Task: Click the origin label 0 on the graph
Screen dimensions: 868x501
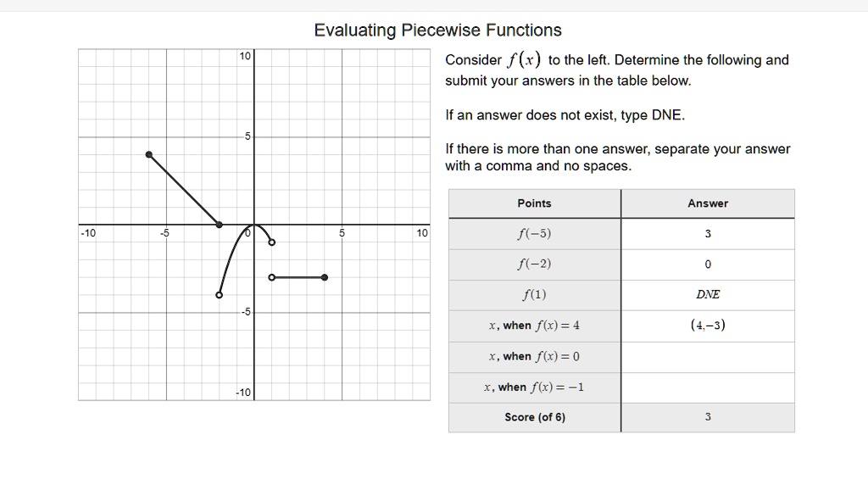Action: click(246, 231)
